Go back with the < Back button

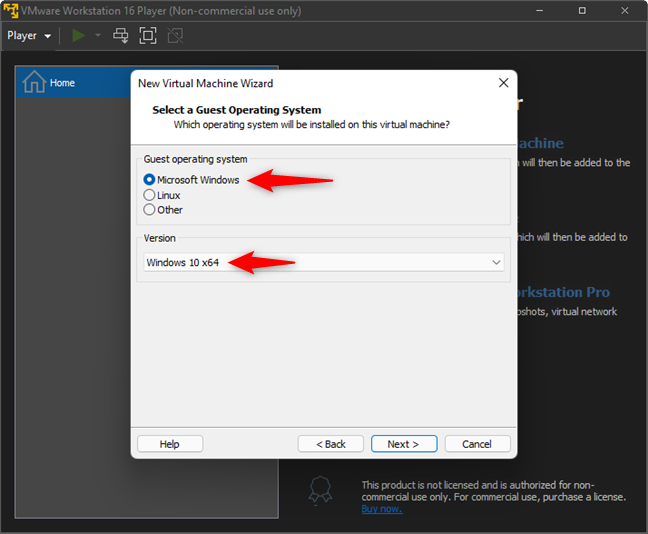331,444
